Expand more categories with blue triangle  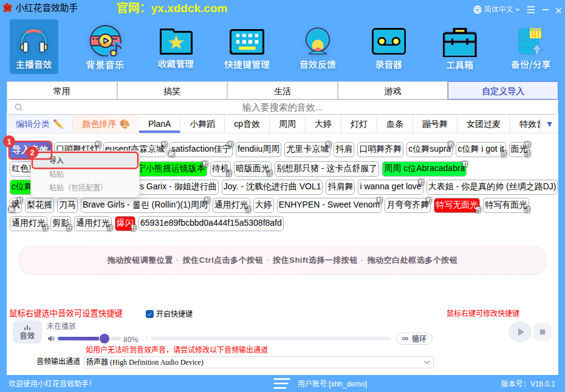click(549, 124)
